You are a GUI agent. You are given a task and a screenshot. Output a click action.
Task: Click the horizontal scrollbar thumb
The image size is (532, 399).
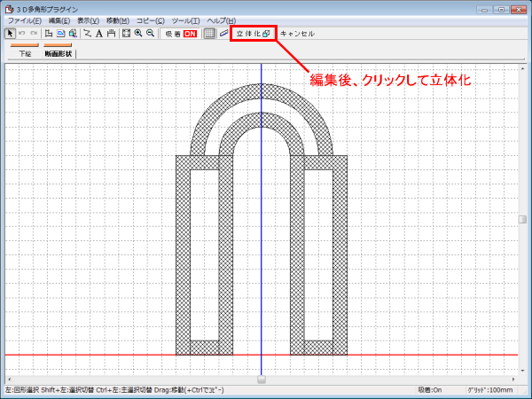(x=261, y=379)
